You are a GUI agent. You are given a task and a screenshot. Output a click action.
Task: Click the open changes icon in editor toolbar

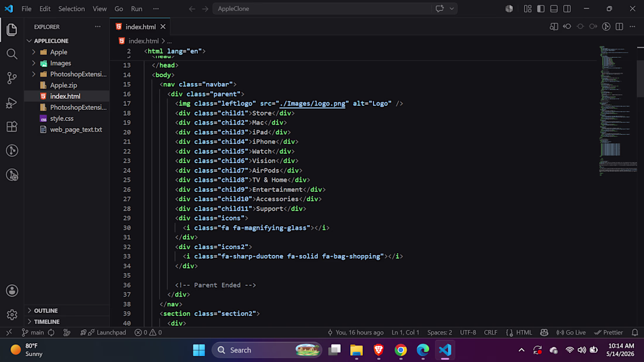point(554,27)
